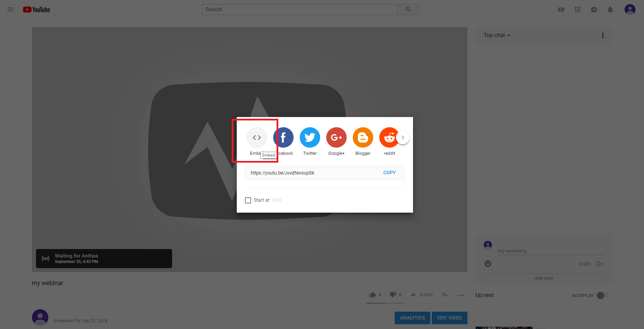The width and height of the screenshot is (644, 329).
Task: Open the chat options menu
Action: (x=602, y=35)
